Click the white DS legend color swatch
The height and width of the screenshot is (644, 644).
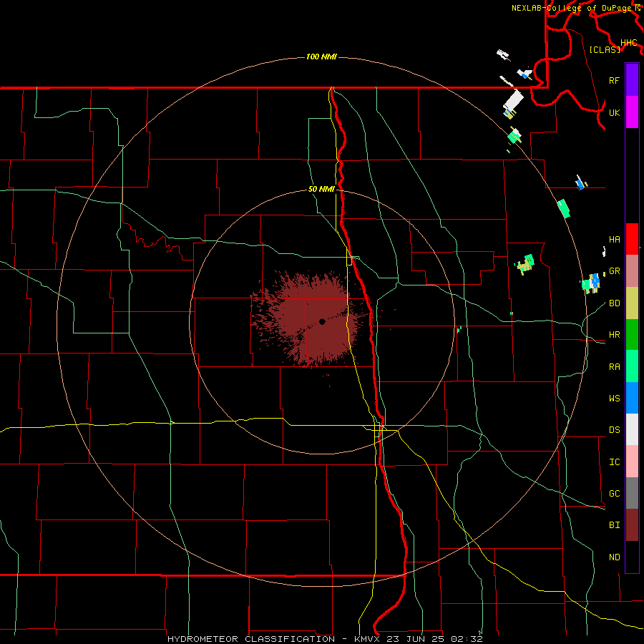(x=632, y=429)
